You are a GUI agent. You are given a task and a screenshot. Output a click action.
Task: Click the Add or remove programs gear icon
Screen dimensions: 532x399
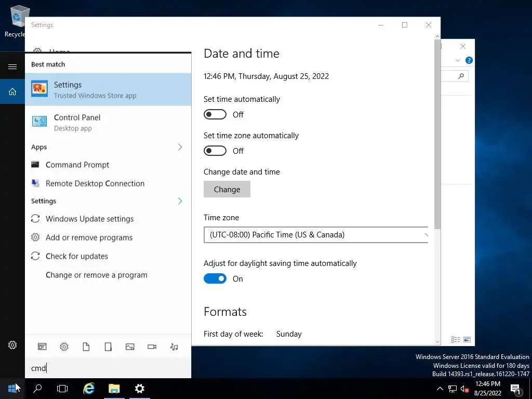[35, 237]
